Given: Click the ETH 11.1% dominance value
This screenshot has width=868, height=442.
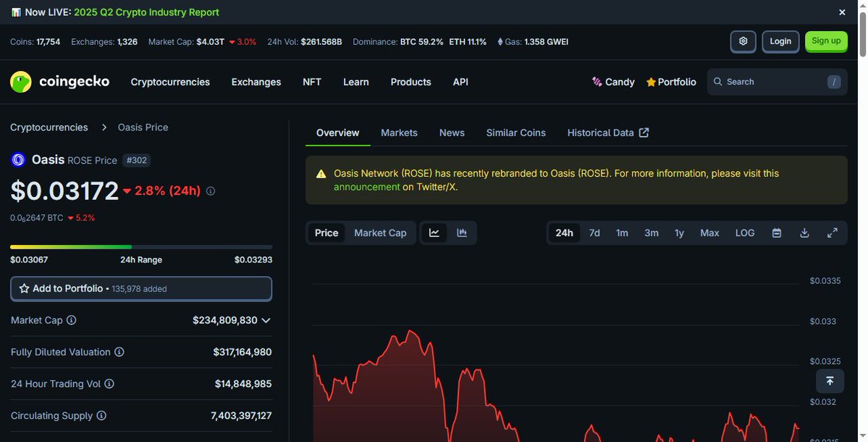Looking at the screenshot, I should click(x=468, y=41).
